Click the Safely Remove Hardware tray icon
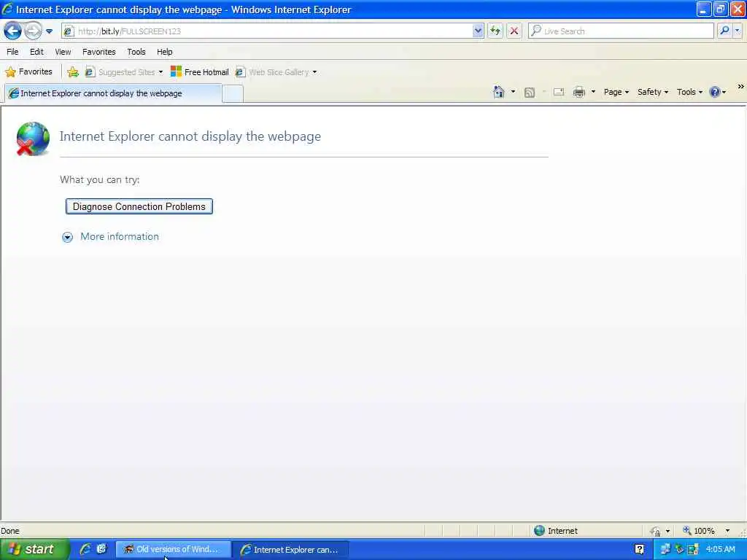Image resolution: width=747 pixels, height=560 pixels. tap(679, 550)
